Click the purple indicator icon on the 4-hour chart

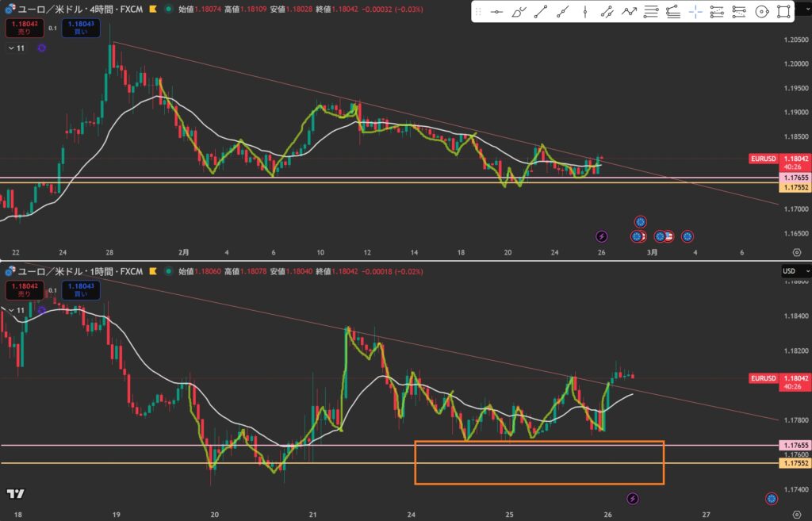pyautogui.click(x=41, y=48)
